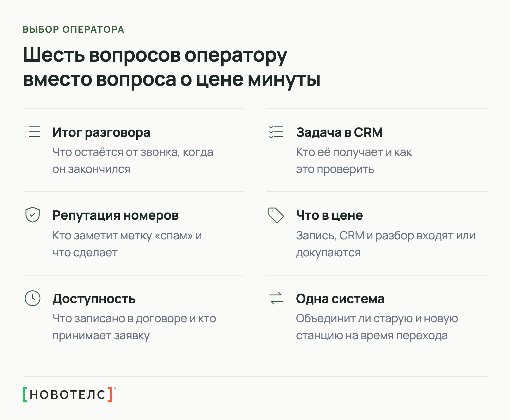Click the text Кто заметит метку «спам» и
This screenshot has width=510, height=420.
click(x=127, y=236)
